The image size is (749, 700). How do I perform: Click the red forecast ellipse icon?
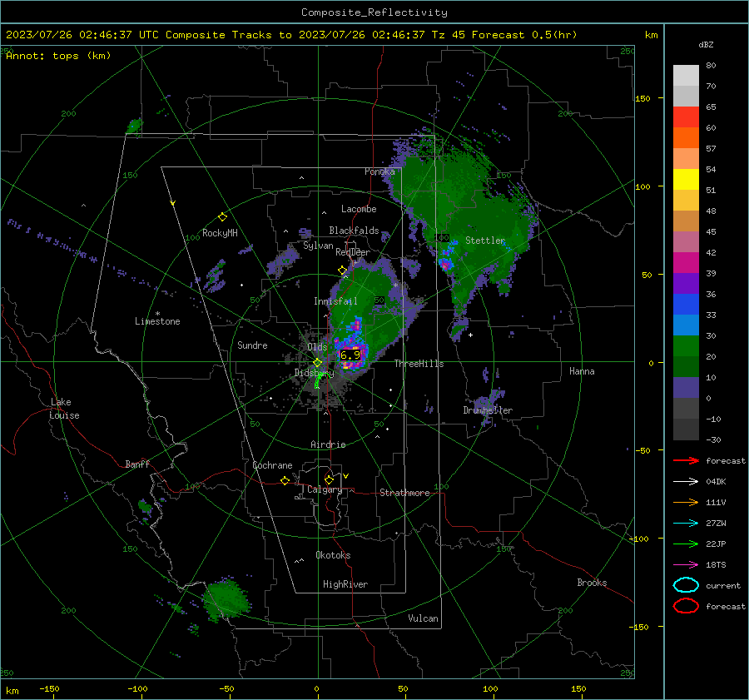(686, 606)
